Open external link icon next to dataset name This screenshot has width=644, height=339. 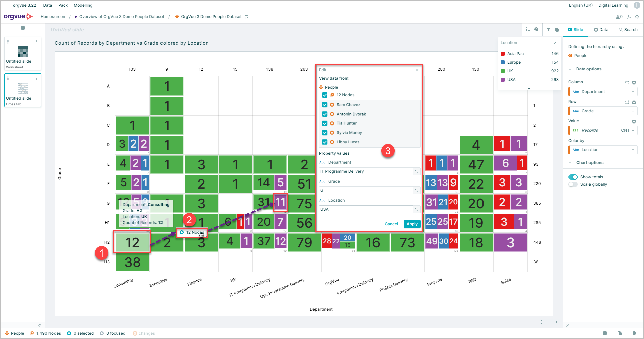[x=246, y=17]
